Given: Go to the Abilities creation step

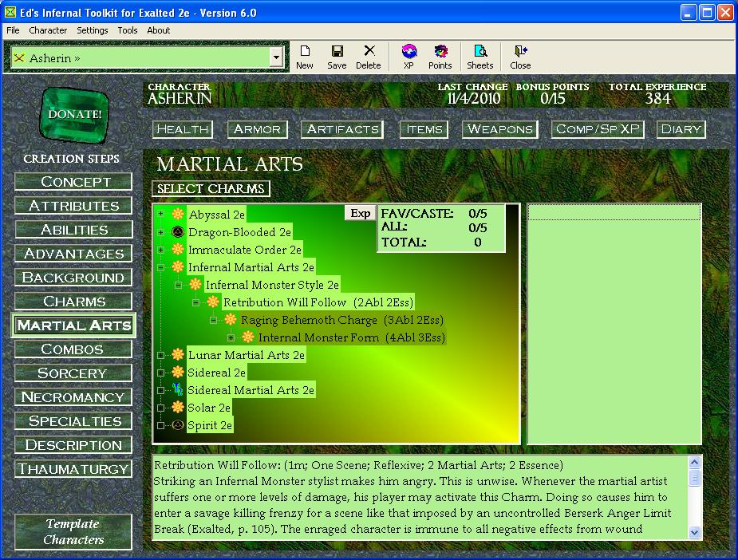Looking at the screenshot, I should pyautogui.click(x=73, y=230).
